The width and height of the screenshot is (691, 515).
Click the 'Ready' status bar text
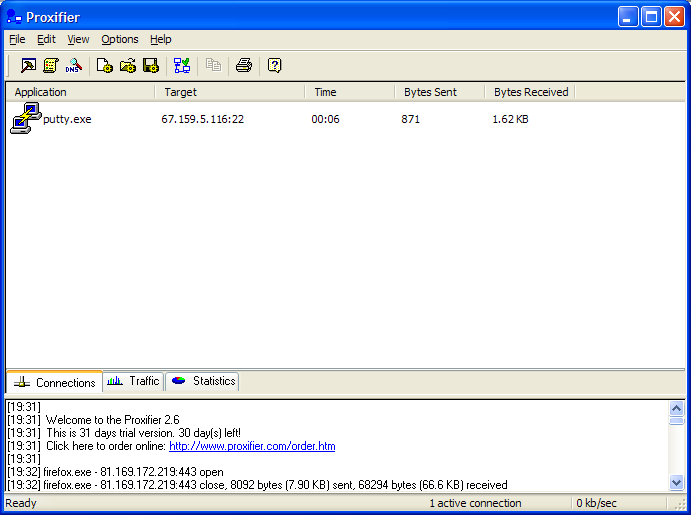pos(21,503)
